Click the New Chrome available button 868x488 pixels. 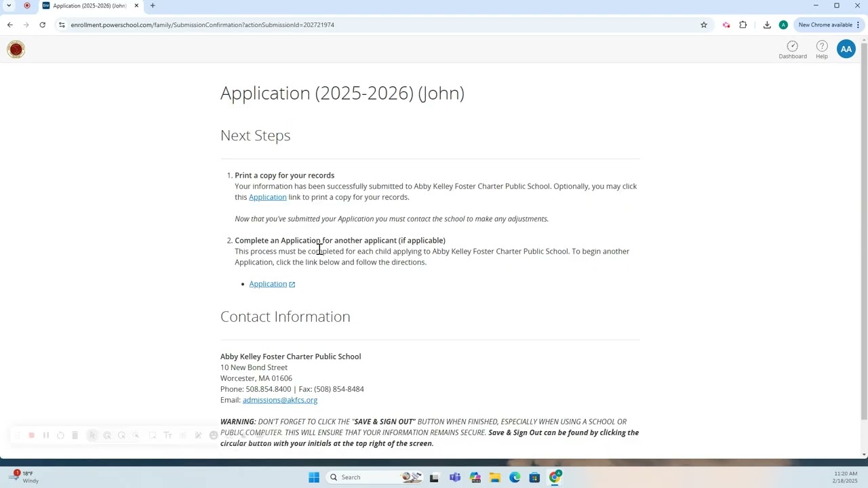coord(825,25)
